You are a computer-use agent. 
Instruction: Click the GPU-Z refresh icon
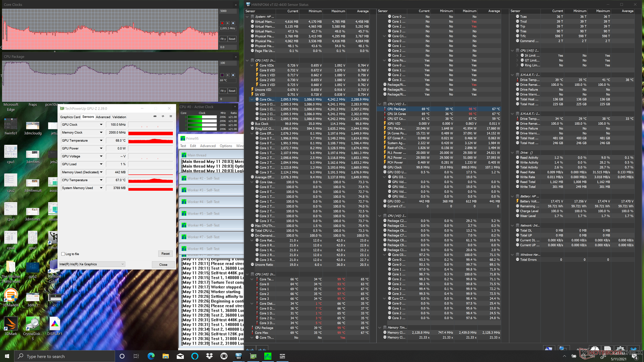[163, 116]
